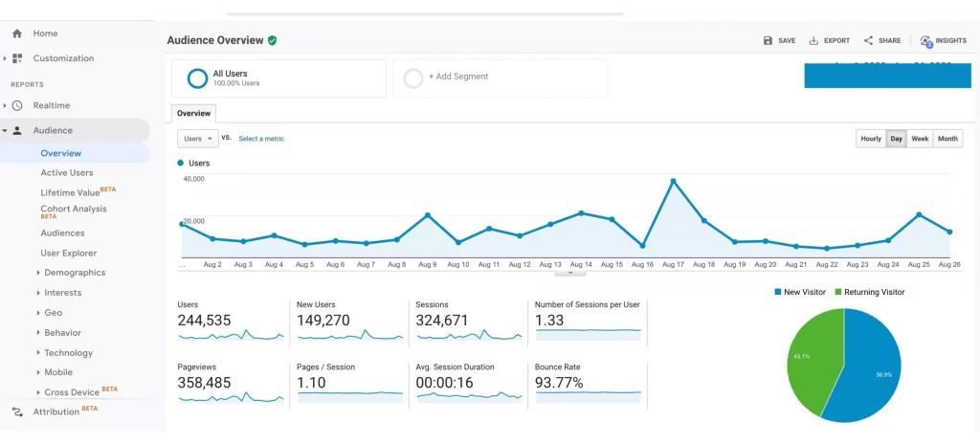980x444 pixels.
Task: Open Overview in Audience sidebar
Action: tap(61, 153)
